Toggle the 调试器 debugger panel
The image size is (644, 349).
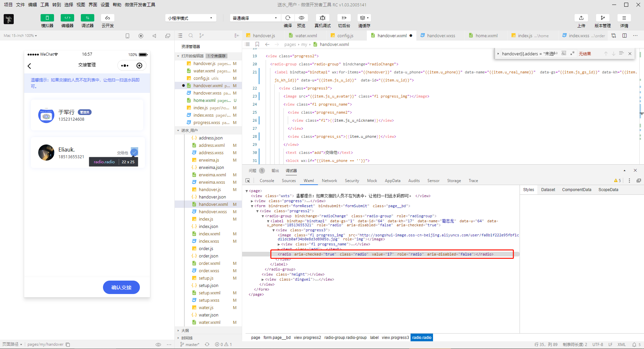coord(88,18)
